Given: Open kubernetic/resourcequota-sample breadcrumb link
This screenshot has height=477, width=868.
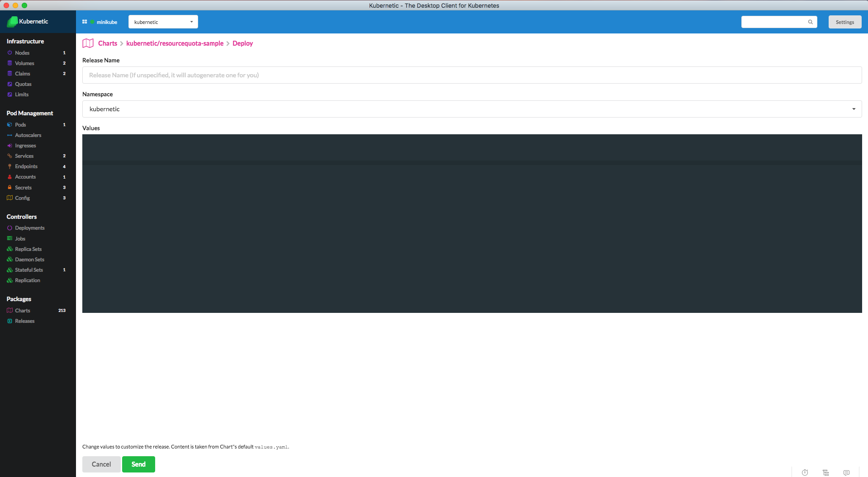Looking at the screenshot, I should [x=175, y=43].
